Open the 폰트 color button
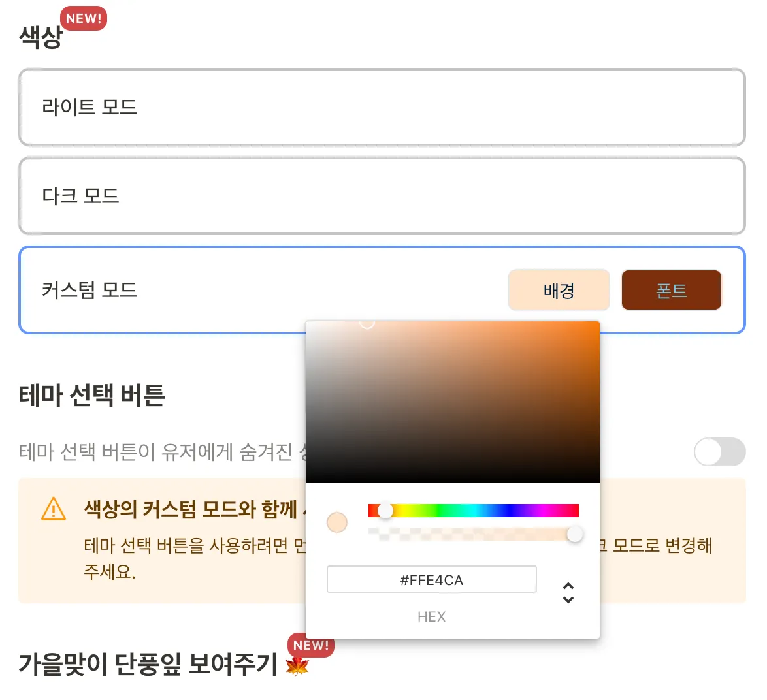Image resolution: width=767 pixels, height=700 pixels. coord(671,291)
